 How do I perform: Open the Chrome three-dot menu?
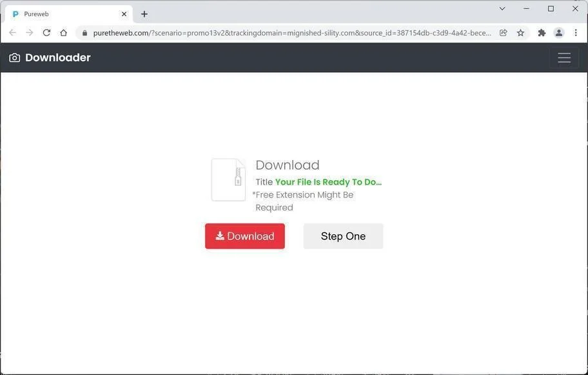point(576,33)
